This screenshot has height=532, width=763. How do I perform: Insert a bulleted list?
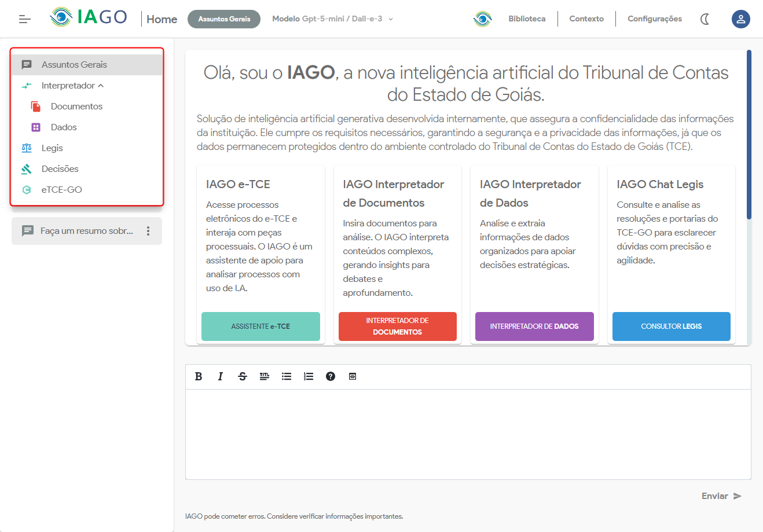tap(287, 376)
